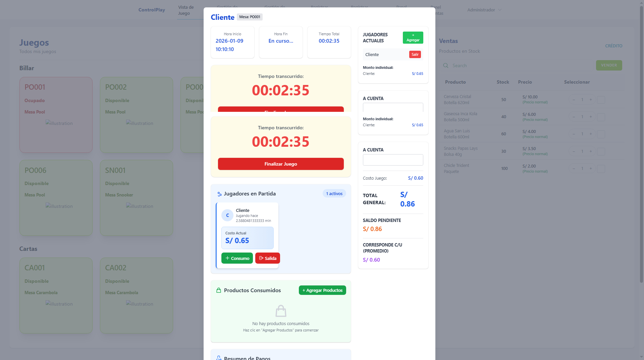Click the icon beside Resumen de Pagos

click(x=219, y=358)
